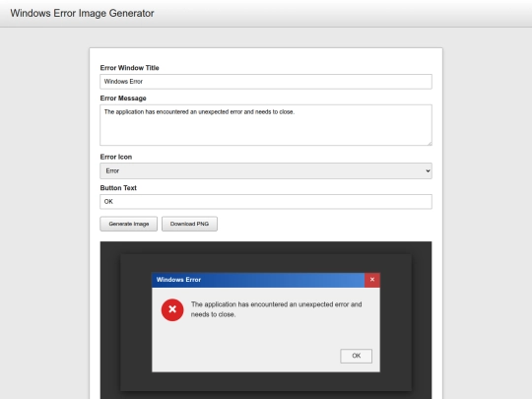Click the Error Window Title label
Screen dimensions: 532x399
point(130,68)
